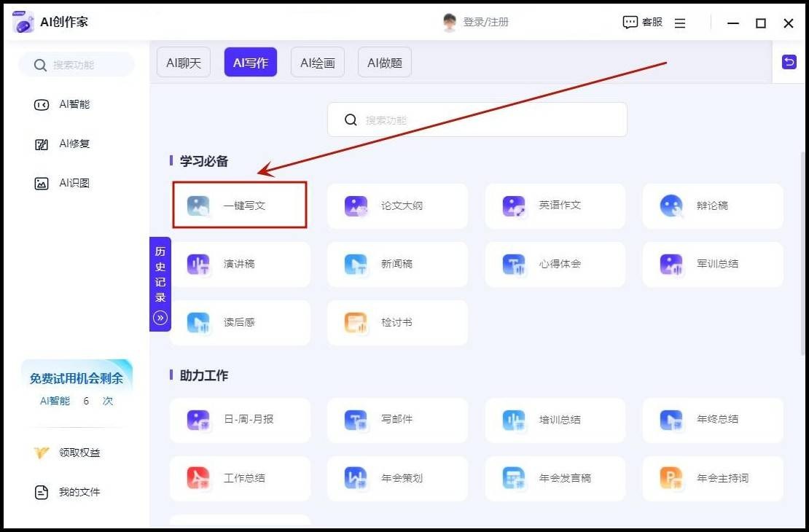The image size is (809, 532).
Task: Open the 写邮件 tool icon
Action: [356, 420]
